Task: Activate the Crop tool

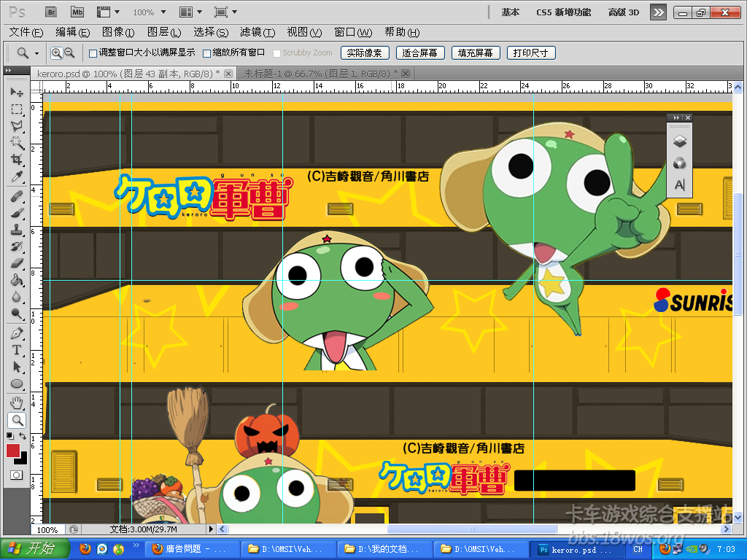Action: (17, 160)
